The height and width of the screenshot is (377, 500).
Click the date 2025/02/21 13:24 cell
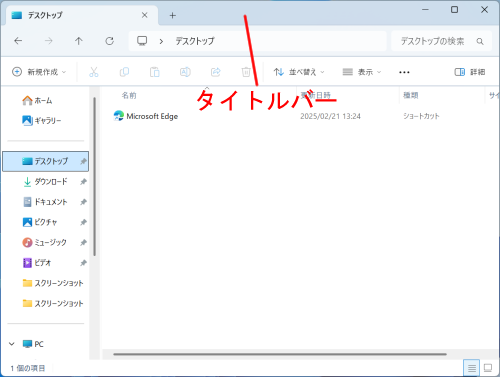click(330, 116)
